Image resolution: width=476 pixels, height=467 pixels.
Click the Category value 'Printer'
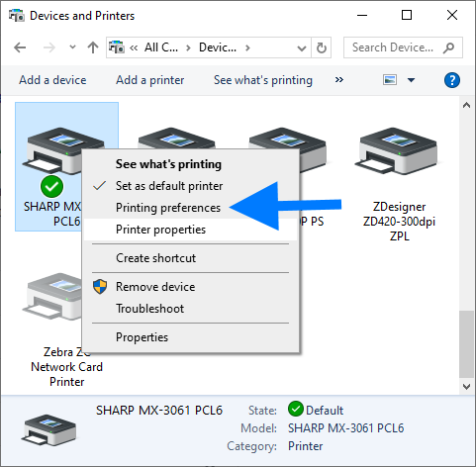(305, 446)
